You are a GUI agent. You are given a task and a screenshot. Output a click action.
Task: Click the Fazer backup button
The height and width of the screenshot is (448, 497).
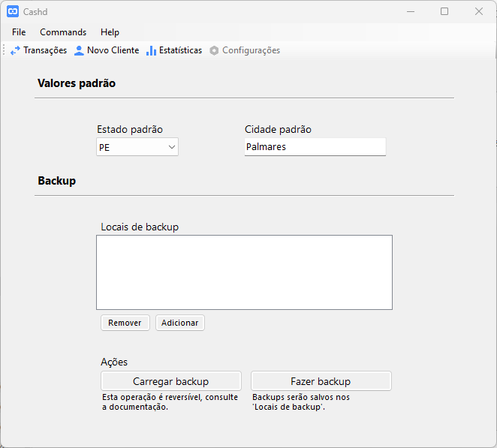(321, 381)
